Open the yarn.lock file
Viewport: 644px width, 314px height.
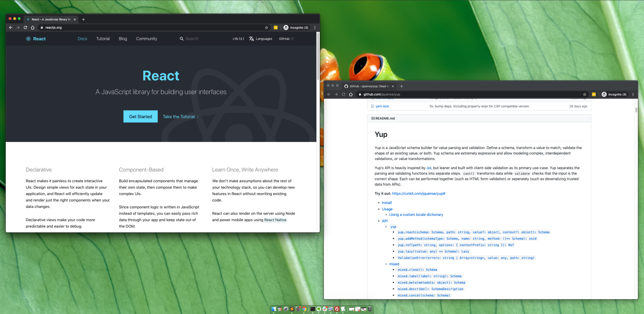pos(382,106)
